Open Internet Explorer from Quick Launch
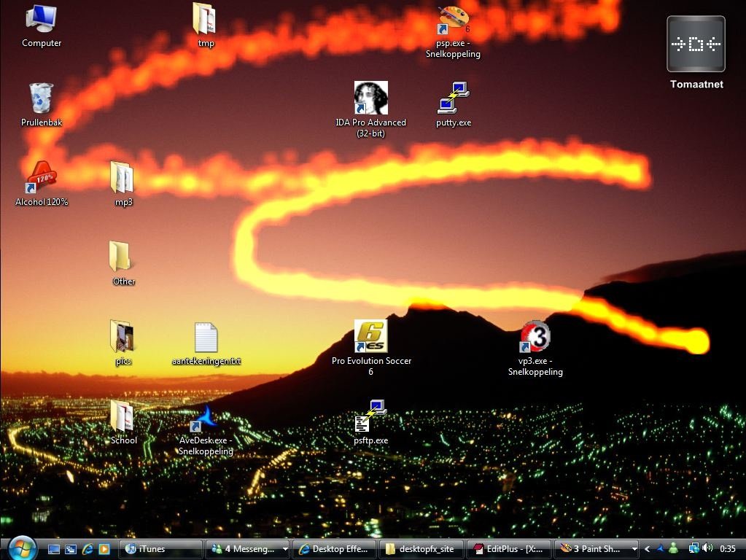Viewport: 746px width, 560px height. [88, 549]
